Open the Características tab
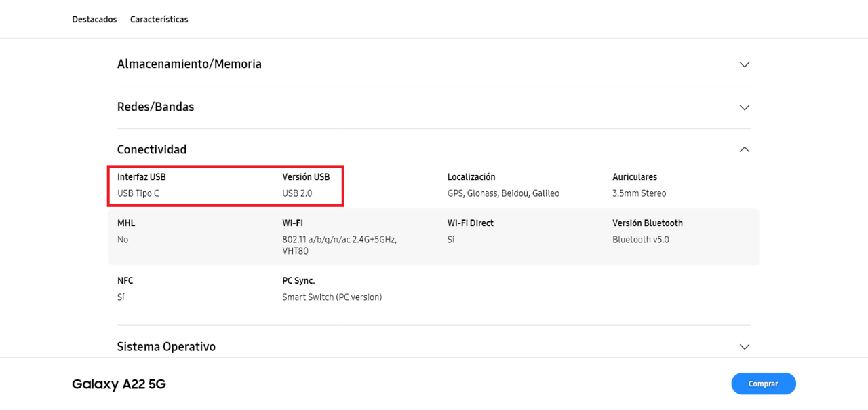This screenshot has width=868, height=410. click(159, 20)
